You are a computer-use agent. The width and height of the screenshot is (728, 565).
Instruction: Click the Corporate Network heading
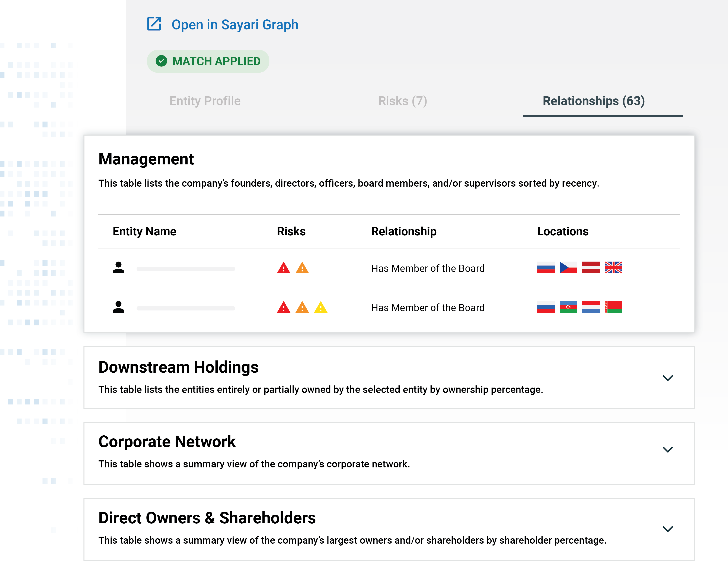pos(167,442)
